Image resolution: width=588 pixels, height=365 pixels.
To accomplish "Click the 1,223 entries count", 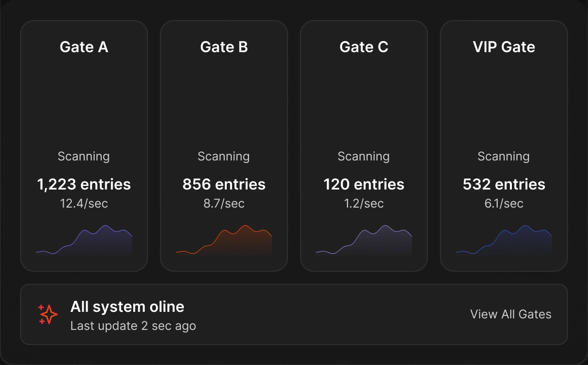I will [84, 185].
